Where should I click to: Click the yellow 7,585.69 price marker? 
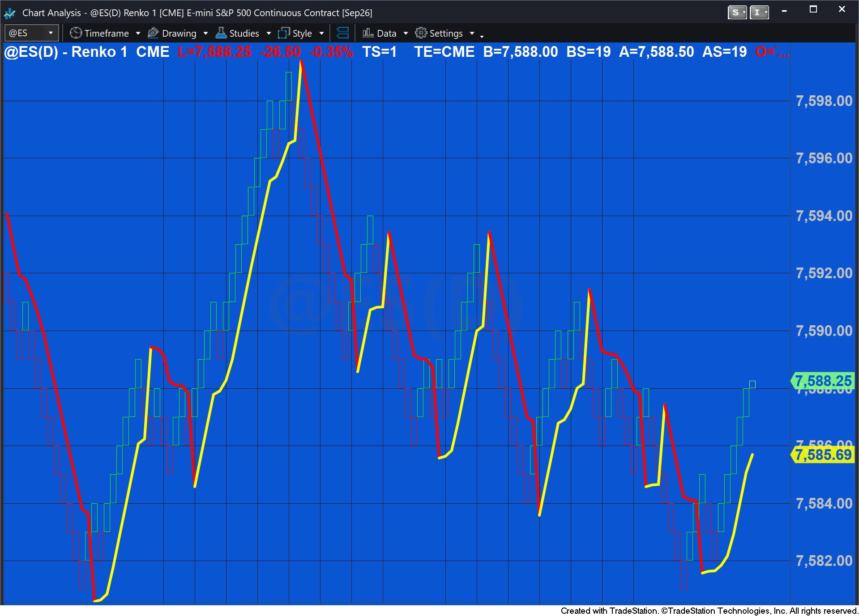(822, 455)
